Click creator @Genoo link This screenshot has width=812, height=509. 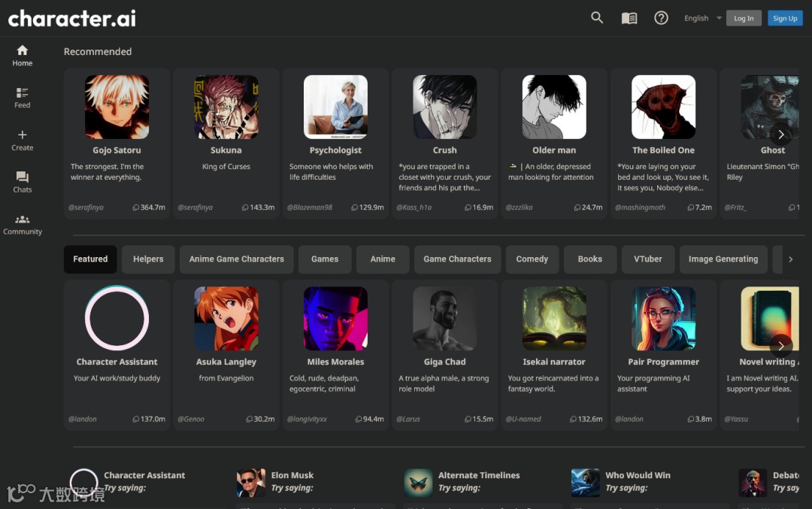pos(191,419)
